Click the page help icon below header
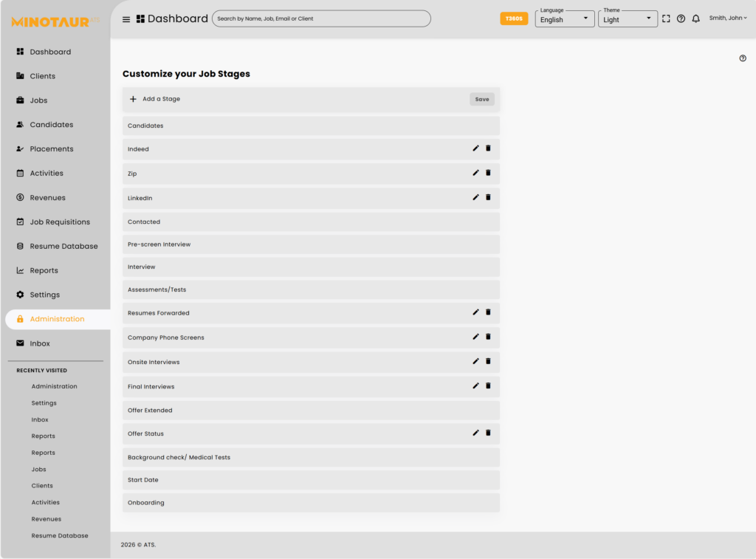This screenshot has height=559, width=756. pos(743,58)
